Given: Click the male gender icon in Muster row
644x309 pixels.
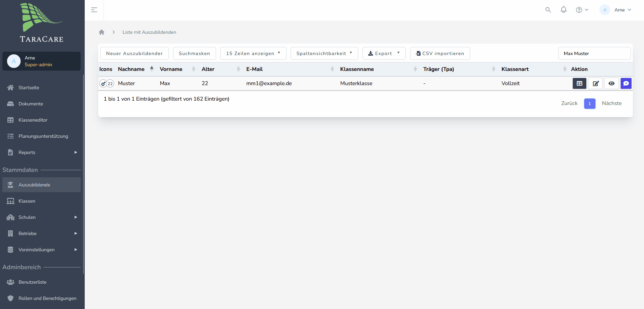Looking at the screenshot, I should pyautogui.click(x=103, y=83).
